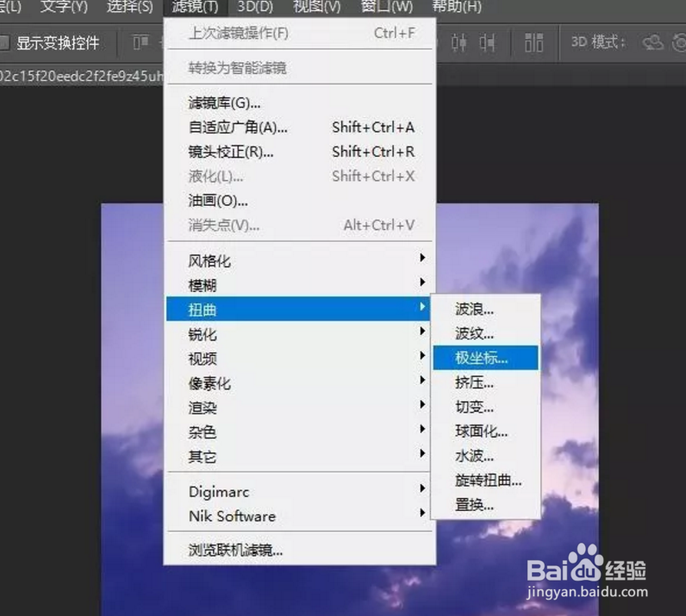Expand the 风格化 submenu
This screenshot has height=616, width=686.
click(x=300, y=261)
